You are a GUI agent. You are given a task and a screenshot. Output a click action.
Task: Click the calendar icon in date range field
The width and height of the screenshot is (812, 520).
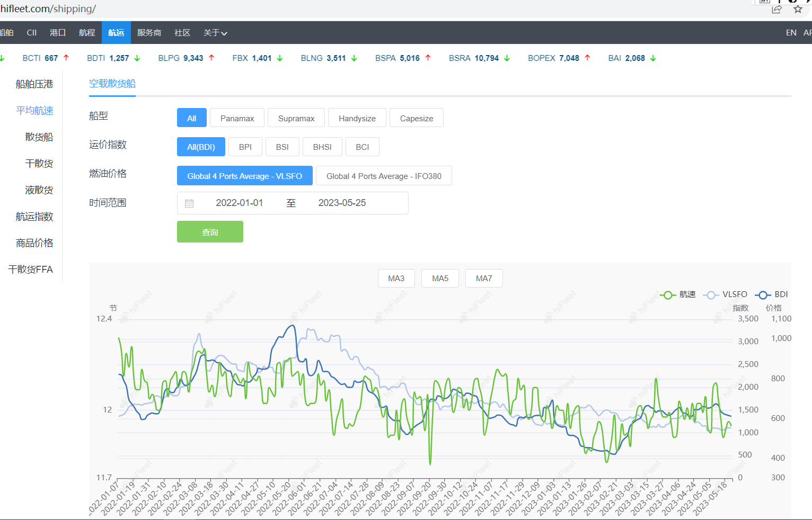(x=189, y=203)
